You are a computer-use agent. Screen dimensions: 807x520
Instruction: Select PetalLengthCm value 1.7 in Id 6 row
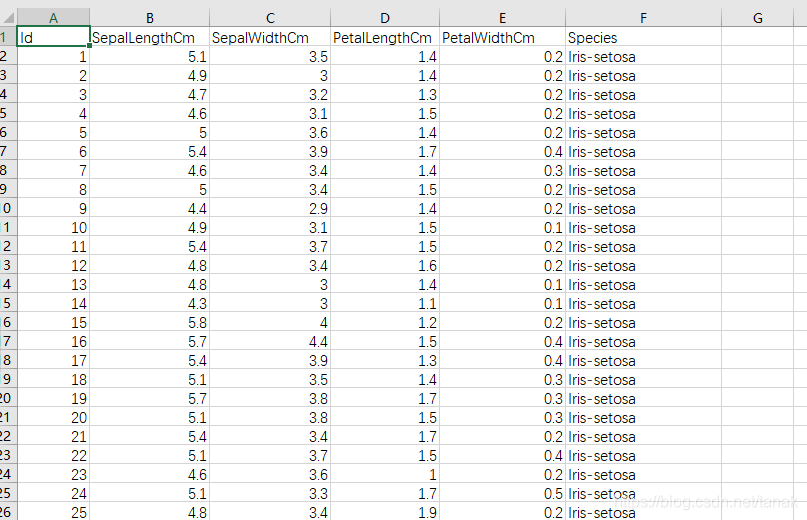(x=385, y=151)
